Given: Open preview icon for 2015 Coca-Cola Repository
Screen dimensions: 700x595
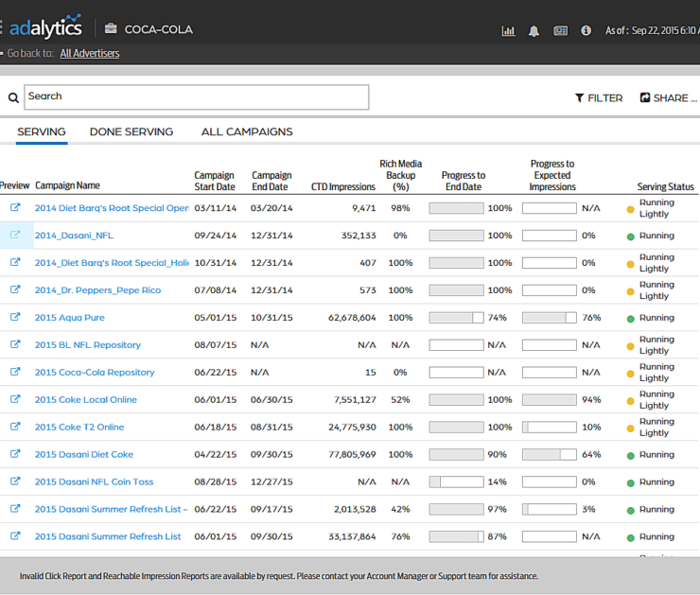Looking at the screenshot, I should [x=15, y=372].
